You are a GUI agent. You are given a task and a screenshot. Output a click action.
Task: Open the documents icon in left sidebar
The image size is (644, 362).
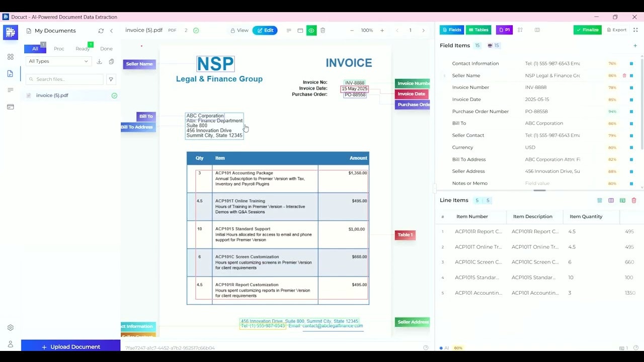(x=10, y=73)
